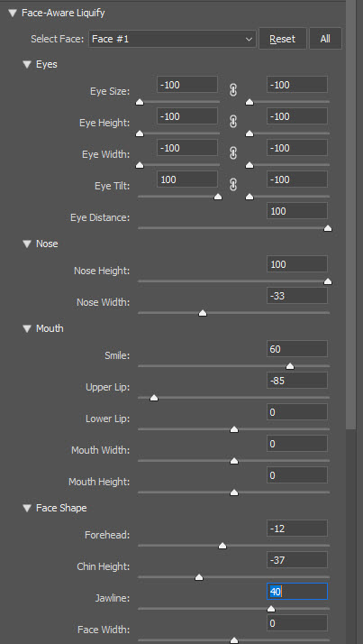Toggle the Eye Height link icon
Image resolution: width=363 pixels, height=644 pixels.
233,122
